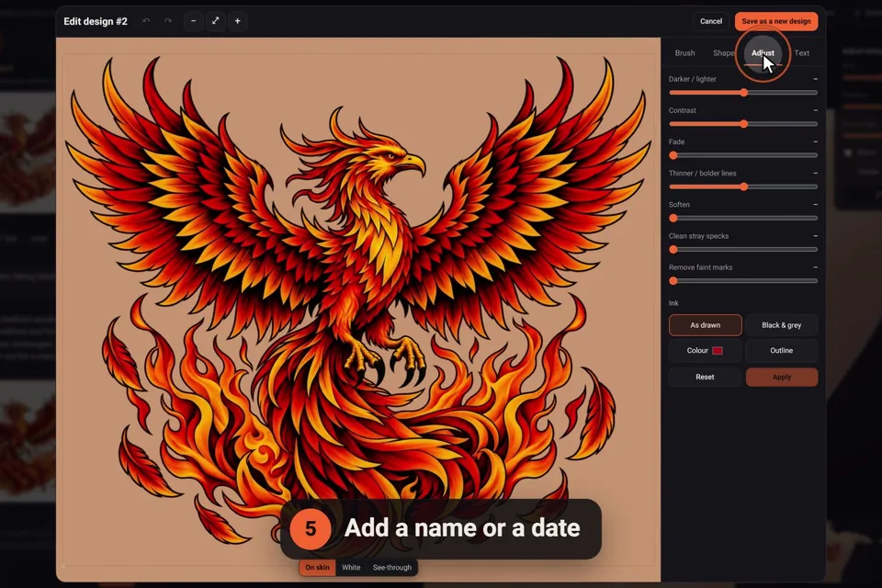Viewport: 882px width, 588px height.
Task: Click Cancel to discard edits
Action: pos(711,21)
